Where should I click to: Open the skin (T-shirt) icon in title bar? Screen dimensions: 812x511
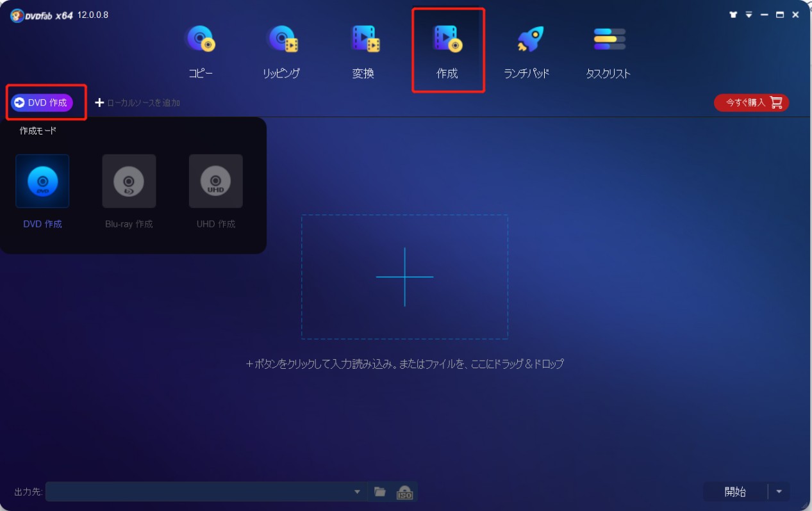click(733, 15)
